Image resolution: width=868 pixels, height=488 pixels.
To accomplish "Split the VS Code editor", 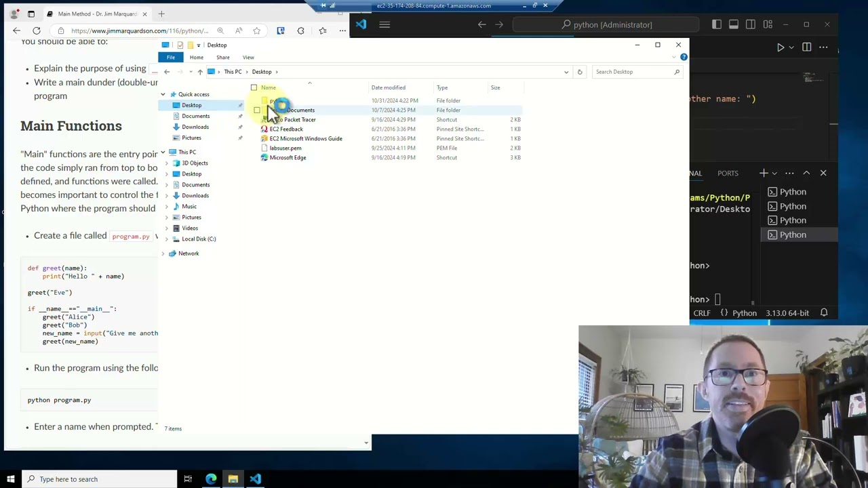I will click(806, 47).
